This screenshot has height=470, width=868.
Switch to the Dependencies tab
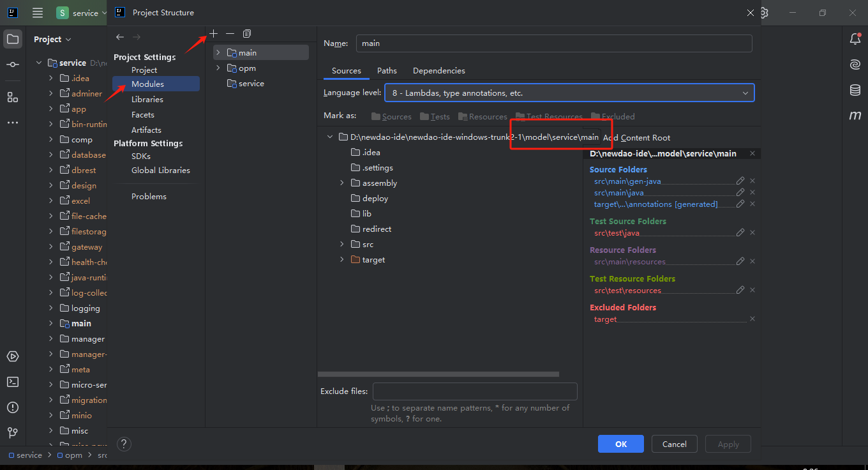439,70
